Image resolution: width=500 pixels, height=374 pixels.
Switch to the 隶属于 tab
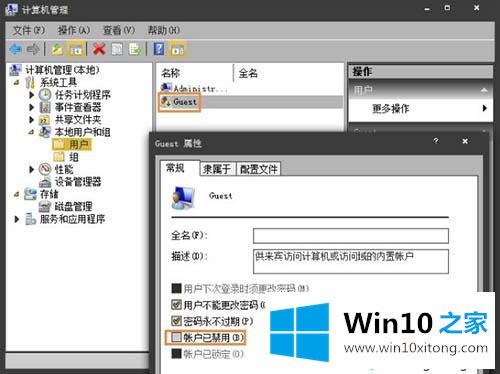pos(217,169)
